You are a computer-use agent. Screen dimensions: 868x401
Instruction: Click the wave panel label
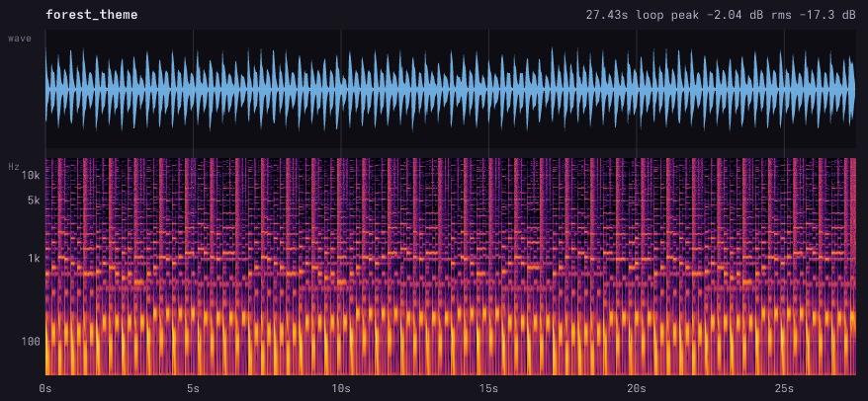(x=20, y=39)
